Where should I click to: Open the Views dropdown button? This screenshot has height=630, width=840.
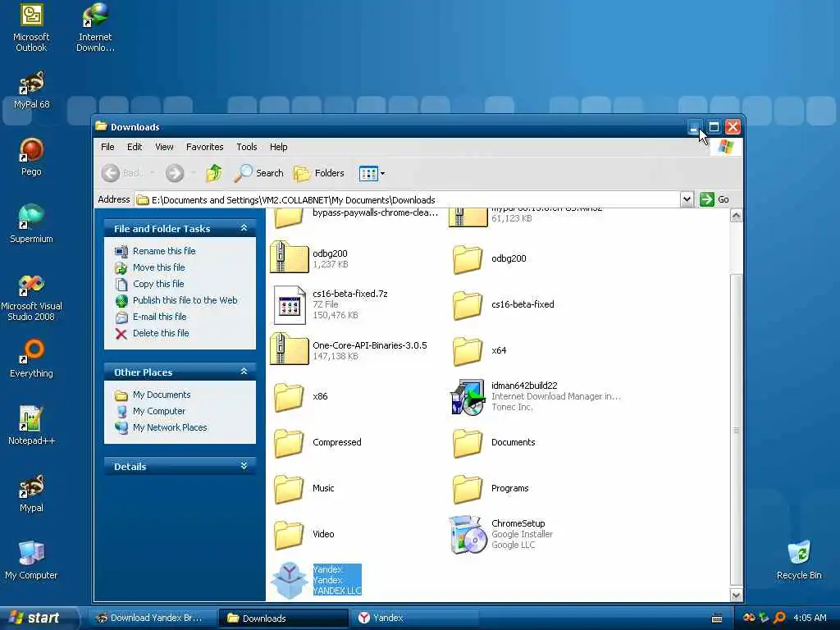(x=372, y=173)
